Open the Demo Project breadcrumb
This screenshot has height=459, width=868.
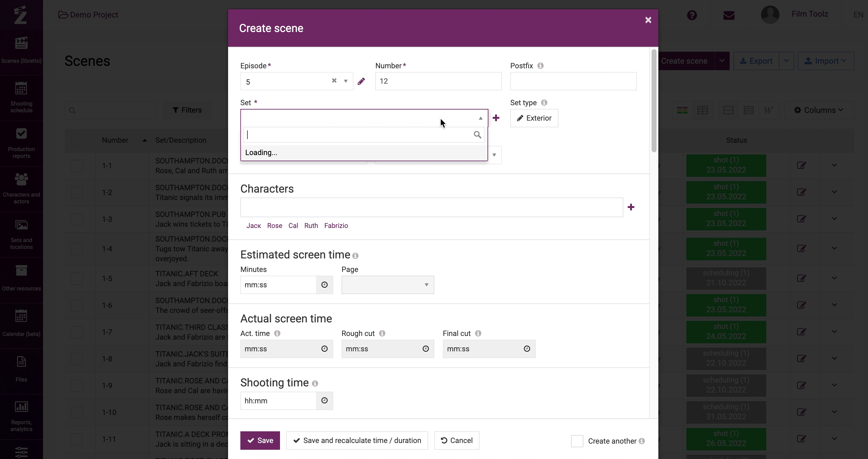pyautogui.click(x=88, y=15)
